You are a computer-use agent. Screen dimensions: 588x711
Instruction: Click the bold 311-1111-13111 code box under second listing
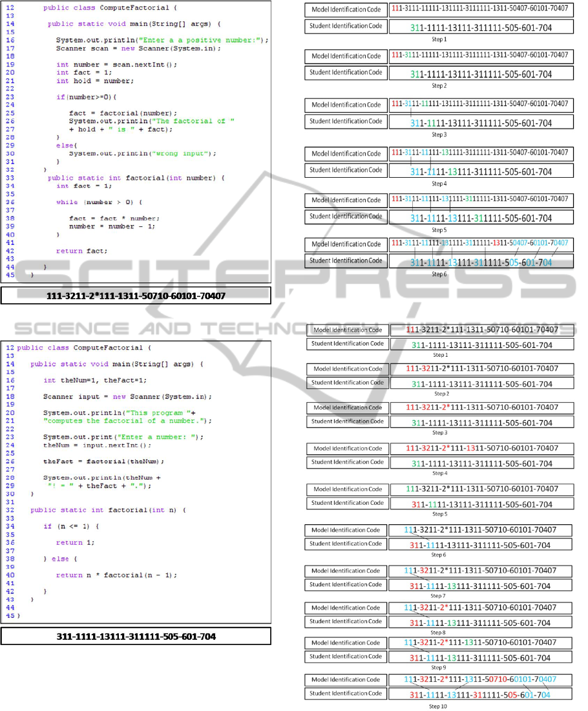[136, 637]
